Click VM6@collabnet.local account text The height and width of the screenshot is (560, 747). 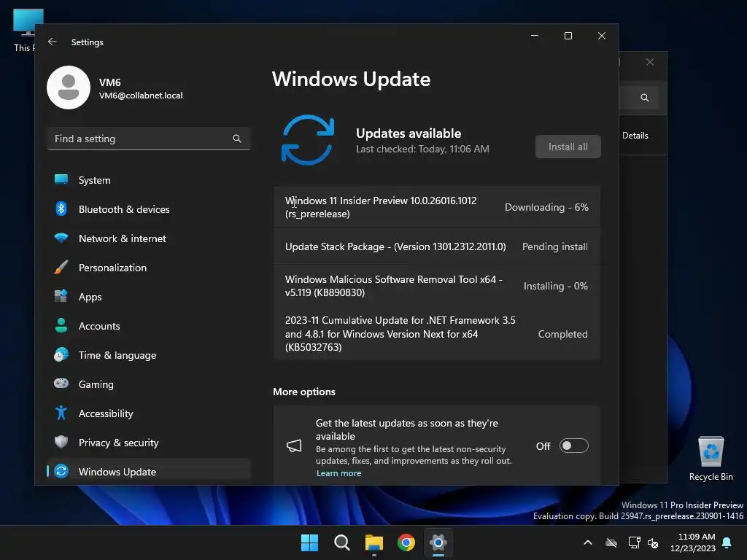(141, 96)
